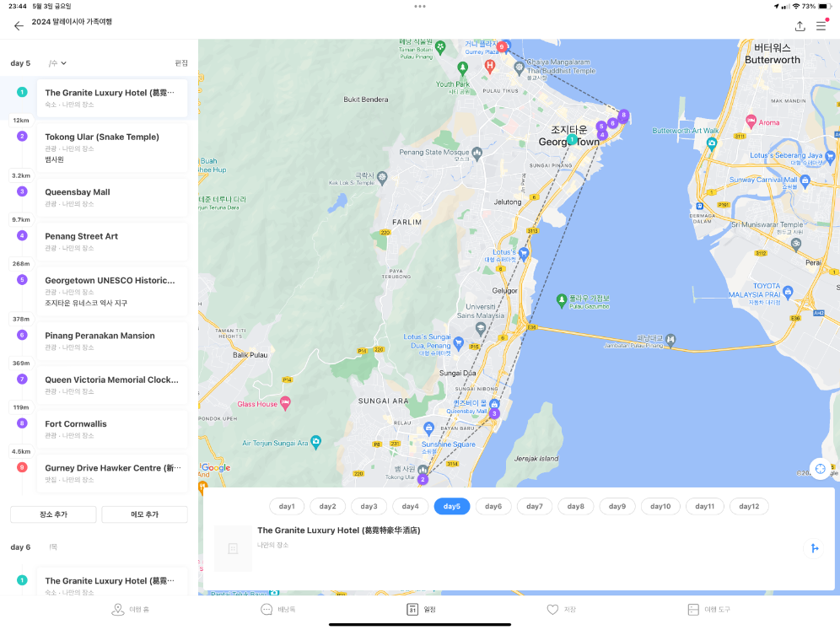840x630 pixels.
Task: Switch to day10 tab
Action: (x=660, y=506)
